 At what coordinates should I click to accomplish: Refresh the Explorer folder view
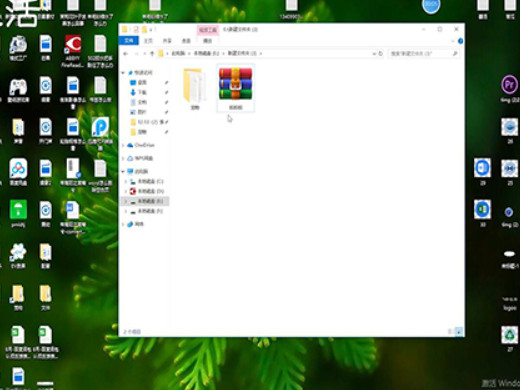pos(381,54)
